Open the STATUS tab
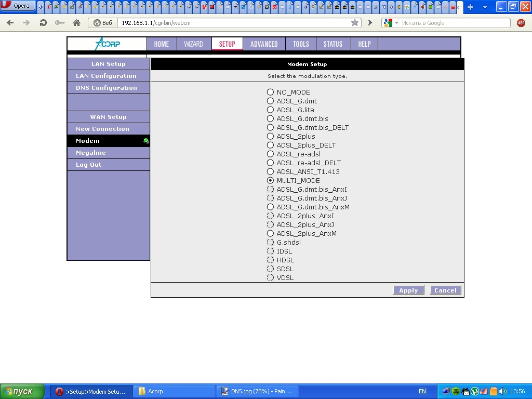Screen dimensions: 532x399 pos(333,44)
